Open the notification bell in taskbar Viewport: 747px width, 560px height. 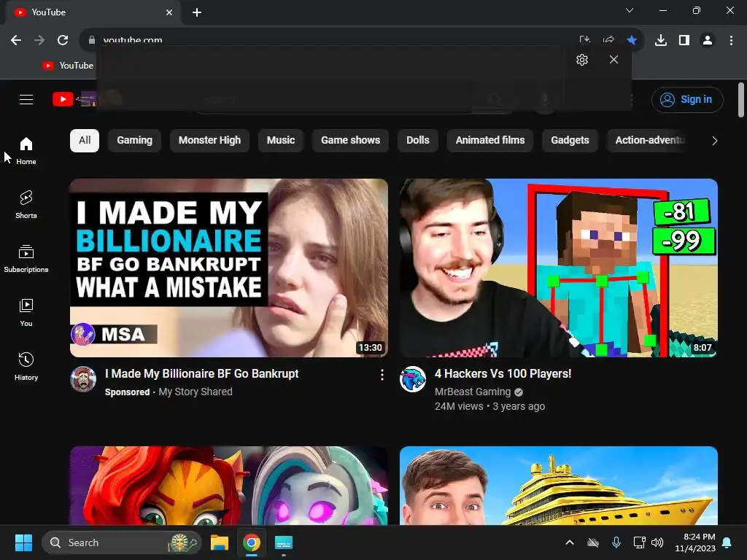[x=727, y=542]
